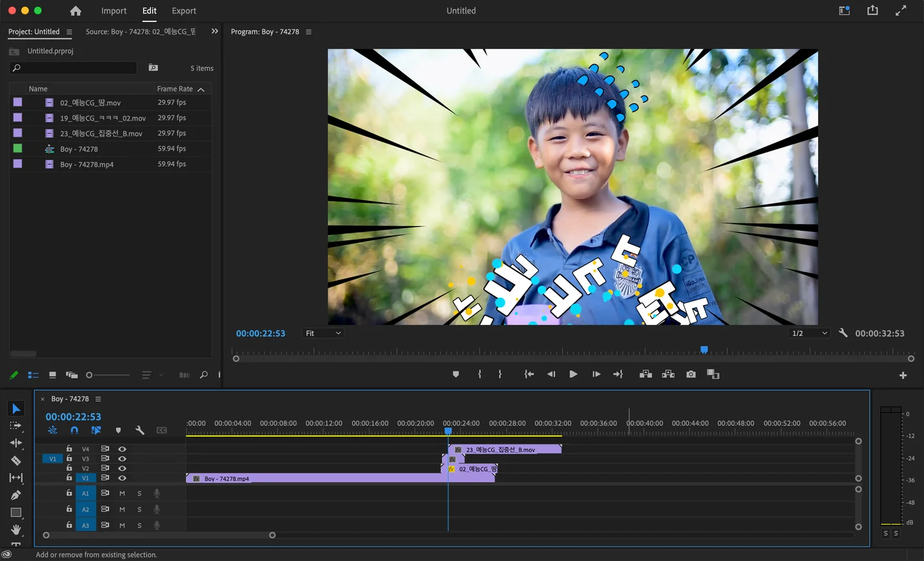Hide track V1 with eye icon

point(122,478)
